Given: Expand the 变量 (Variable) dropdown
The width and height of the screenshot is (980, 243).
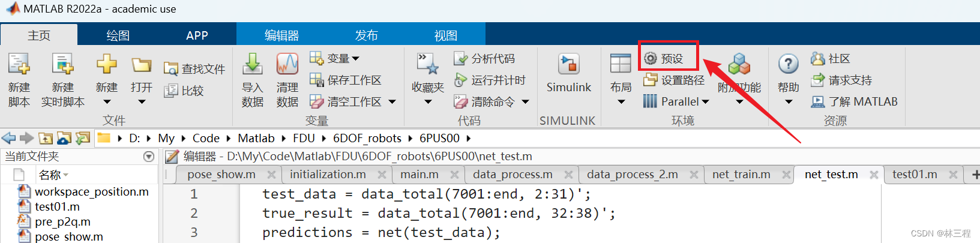Looking at the screenshot, I should click(356, 59).
